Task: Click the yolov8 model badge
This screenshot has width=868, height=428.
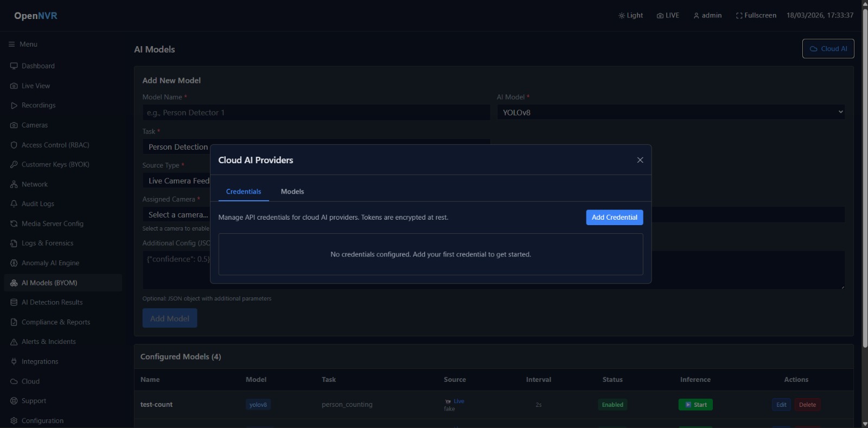Action: point(258,405)
